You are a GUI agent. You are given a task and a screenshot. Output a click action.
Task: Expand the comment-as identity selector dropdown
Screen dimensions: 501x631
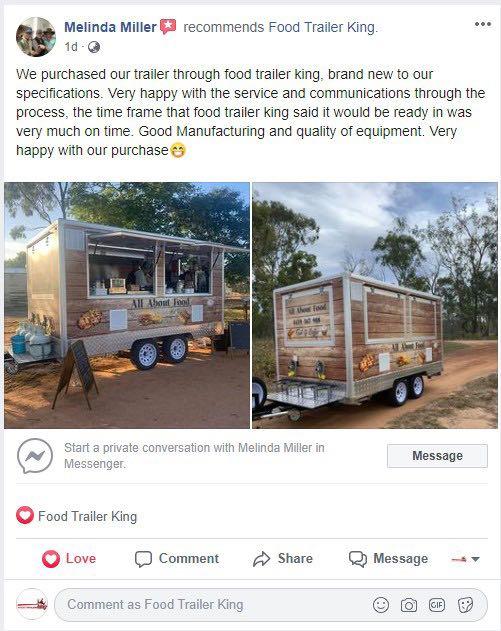[x=466, y=559]
